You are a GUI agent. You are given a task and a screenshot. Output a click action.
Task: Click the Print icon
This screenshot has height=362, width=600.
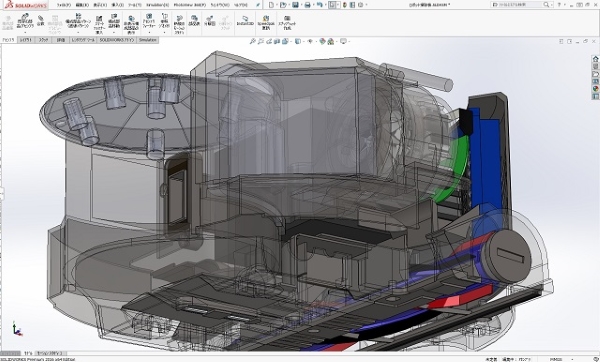307,5
